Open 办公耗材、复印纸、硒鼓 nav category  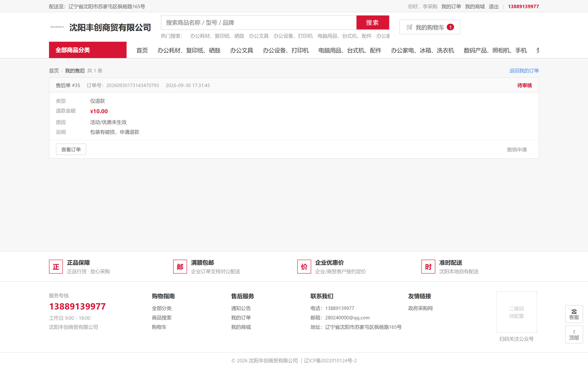point(189,50)
